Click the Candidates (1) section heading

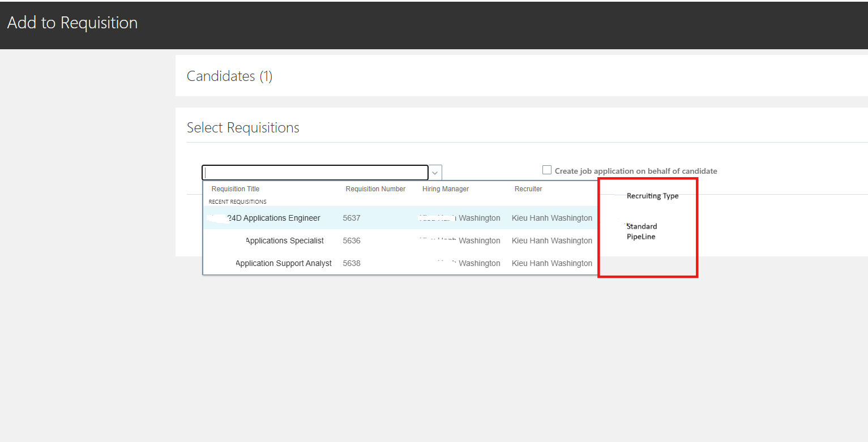[x=229, y=75]
